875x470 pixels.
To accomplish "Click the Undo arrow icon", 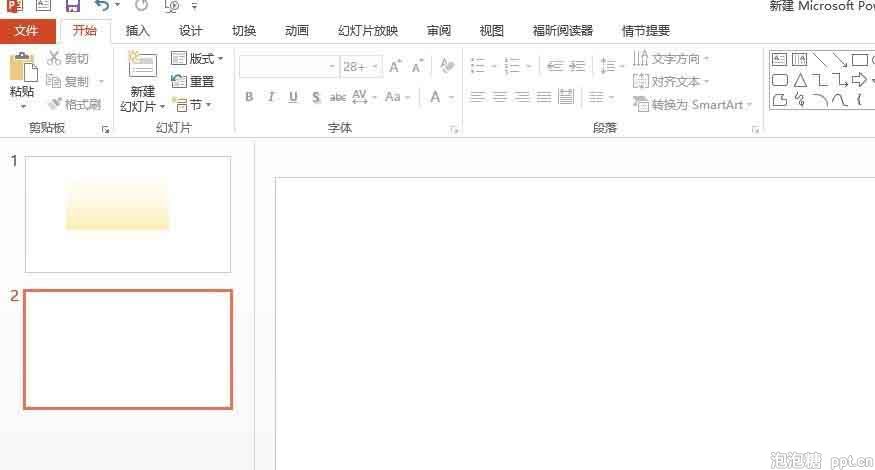I will coord(101,6).
